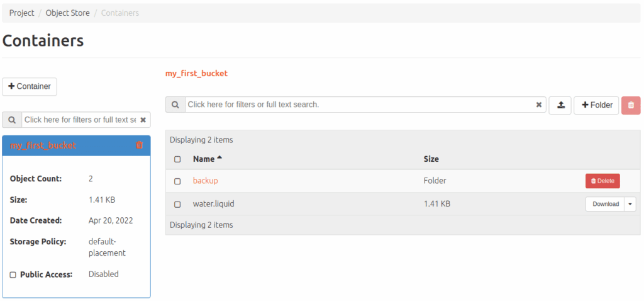Select the water.liquid row checkbox

177,205
